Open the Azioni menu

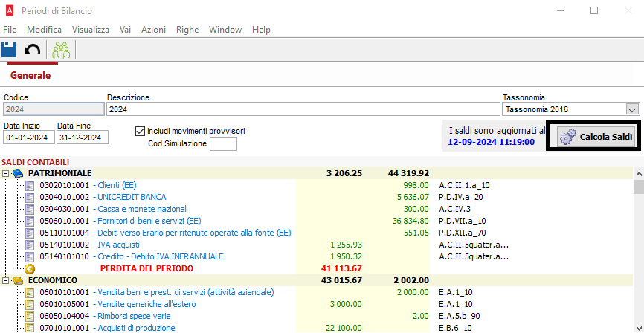(x=154, y=30)
